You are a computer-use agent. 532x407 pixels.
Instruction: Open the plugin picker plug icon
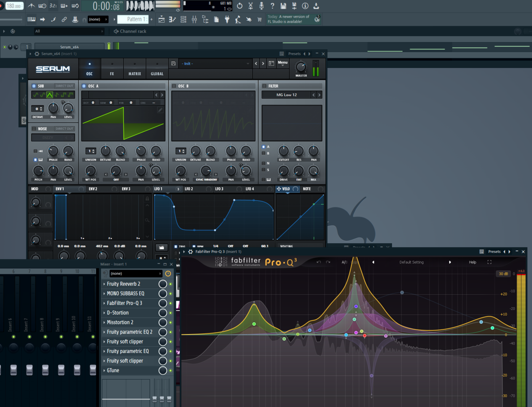[x=227, y=20]
